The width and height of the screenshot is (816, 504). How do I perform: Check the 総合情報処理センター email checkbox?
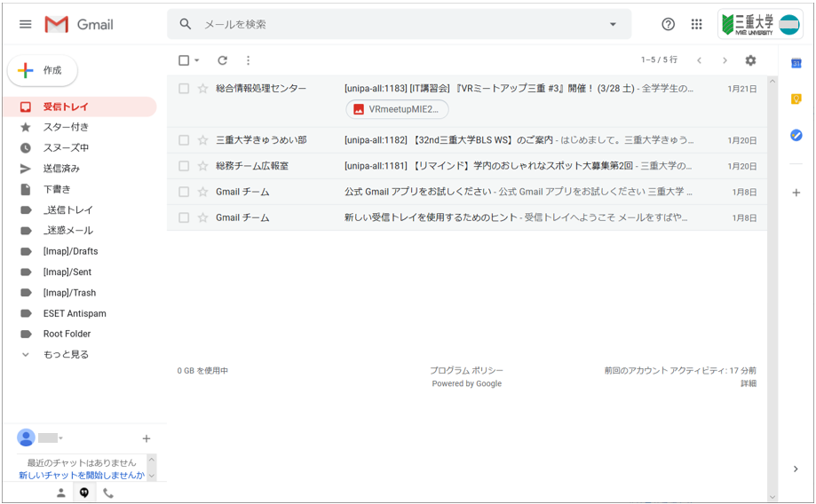click(x=184, y=89)
